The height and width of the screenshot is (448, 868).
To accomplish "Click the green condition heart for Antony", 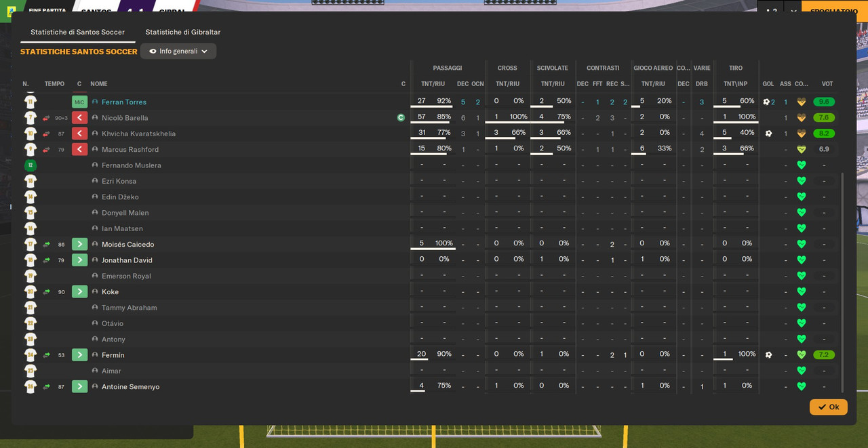I will tap(802, 339).
